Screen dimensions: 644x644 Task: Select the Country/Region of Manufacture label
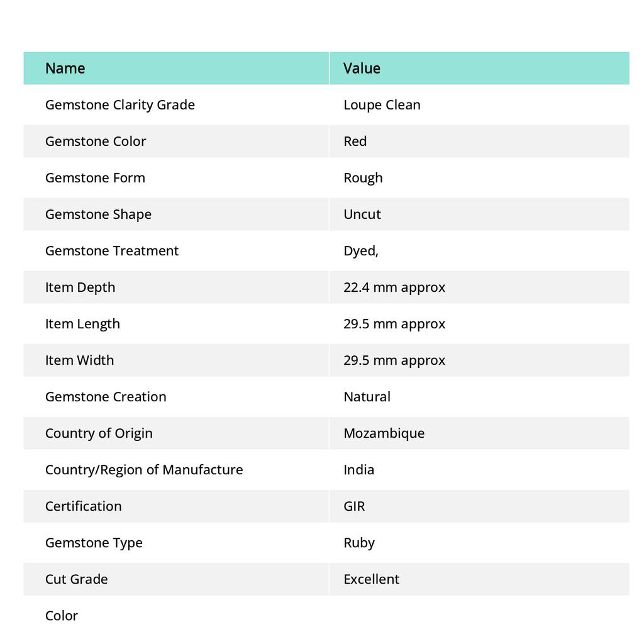[144, 470]
